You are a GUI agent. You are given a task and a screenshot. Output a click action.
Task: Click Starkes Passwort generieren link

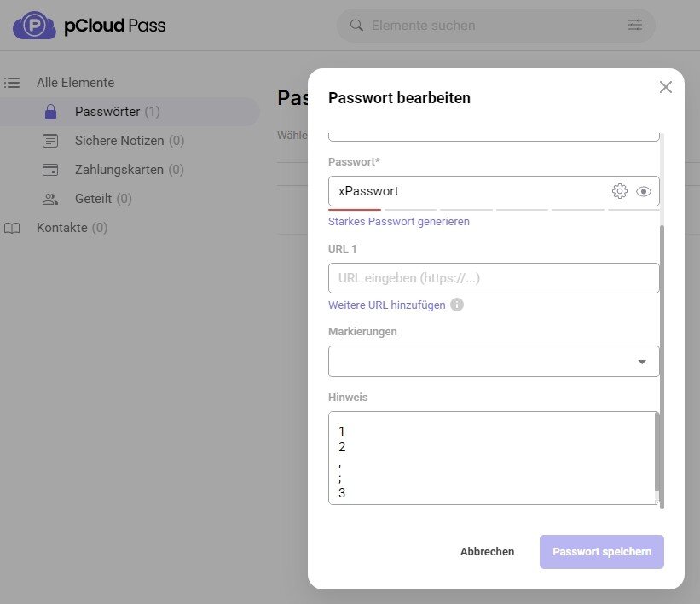coord(399,222)
